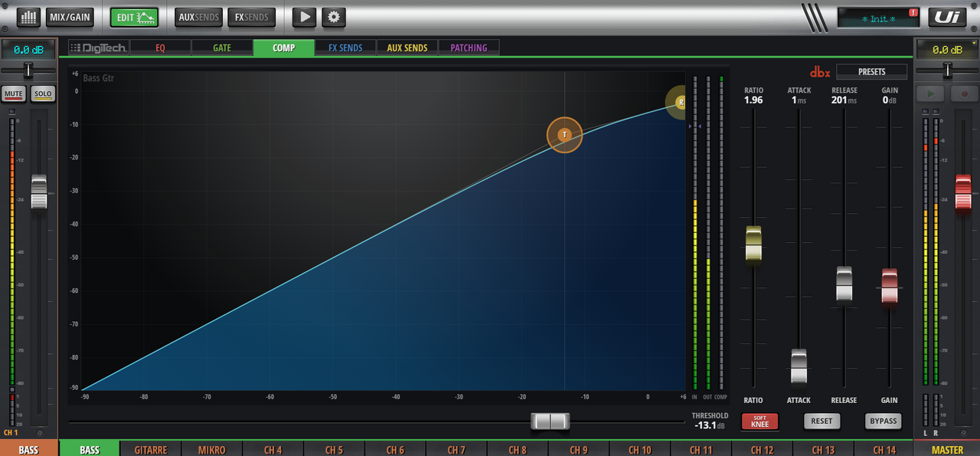Switch to the EQ tab
Viewport: 980px width, 456px height.
(160, 48)
